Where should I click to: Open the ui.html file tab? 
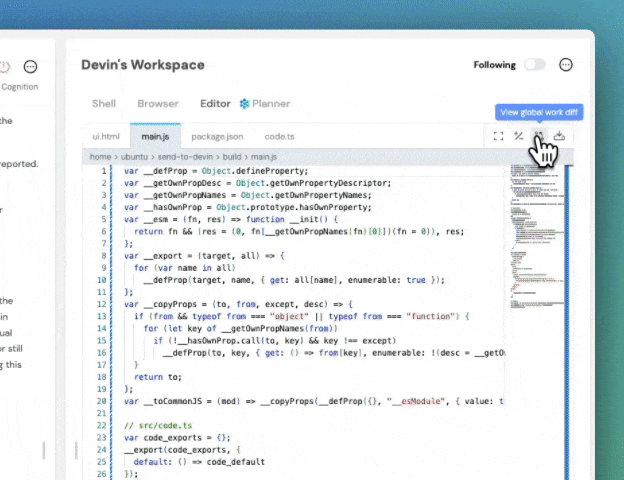(x=106, y=137)
